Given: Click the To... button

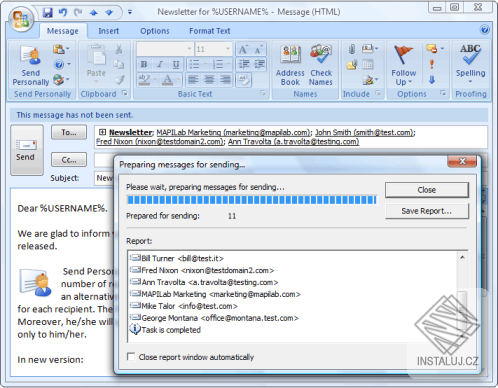Looking at the screenshot, I should pyautogui.click(x=69, y=133).
